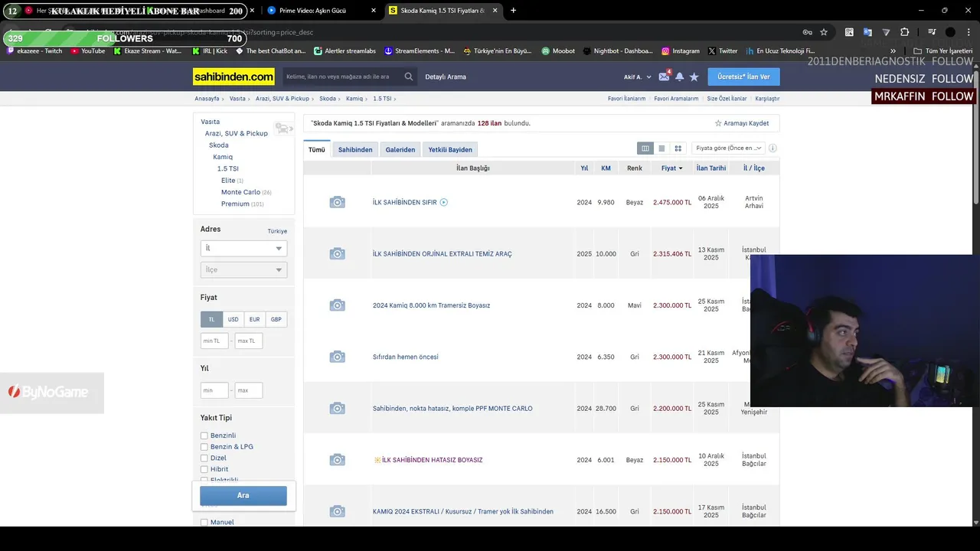
Task: Play video icon next to İLK SAHİBİNDEN SIFIR
Action: click(444, 203)
